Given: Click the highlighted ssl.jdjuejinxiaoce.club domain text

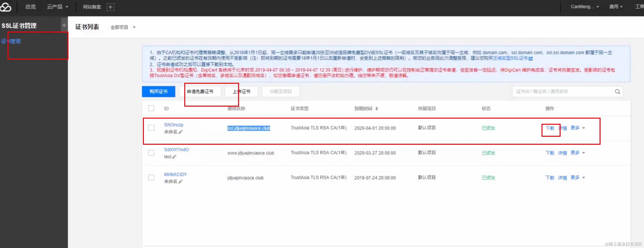Looking at the screenshot, I should pos(248,128).
